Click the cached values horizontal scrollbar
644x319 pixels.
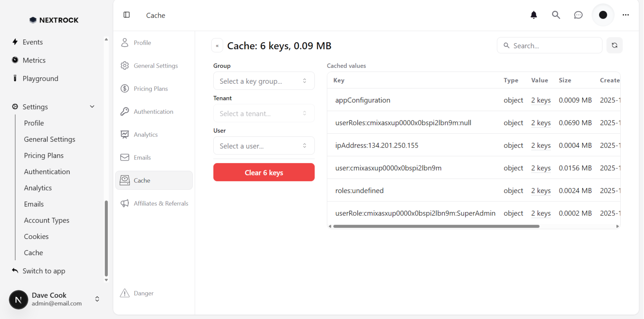pyautogui.click(x=436, y=226)
